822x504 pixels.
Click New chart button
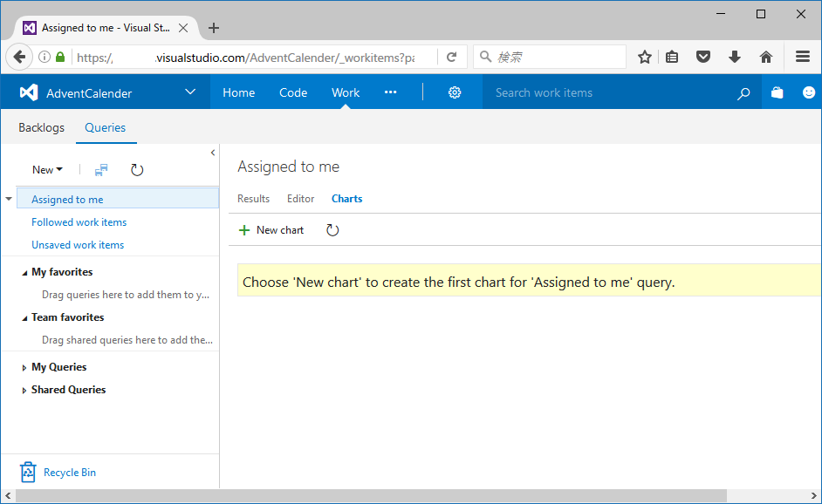[271, 230]
